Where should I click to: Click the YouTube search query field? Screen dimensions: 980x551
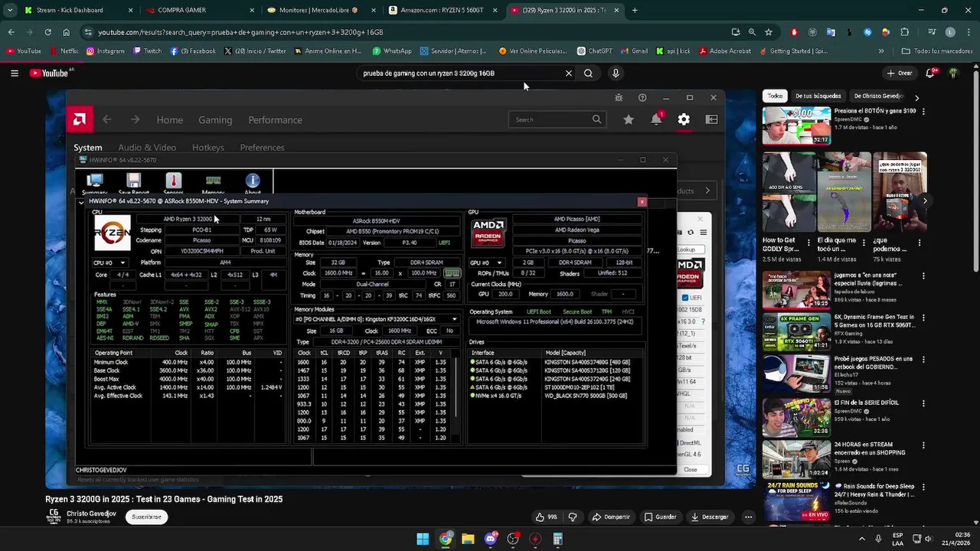pos(459,73)
